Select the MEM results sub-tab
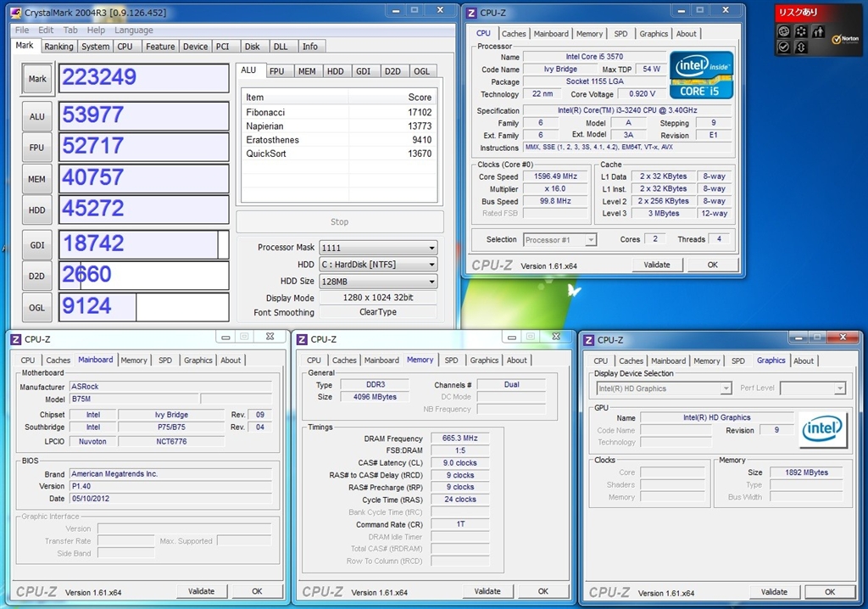The height and width of the screenshot is (609, 868). (x=307, y=71)
